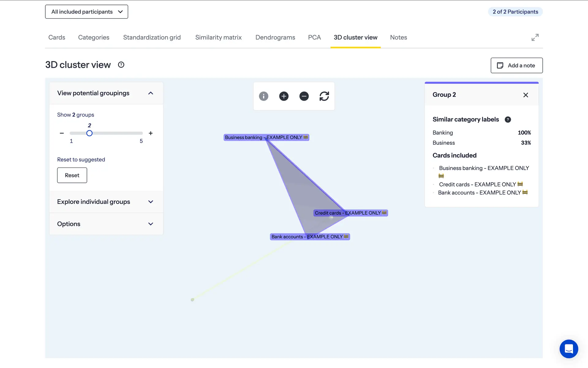Increase group count with plus stepper
Screen dimensions: 588x368
point(151,133)
